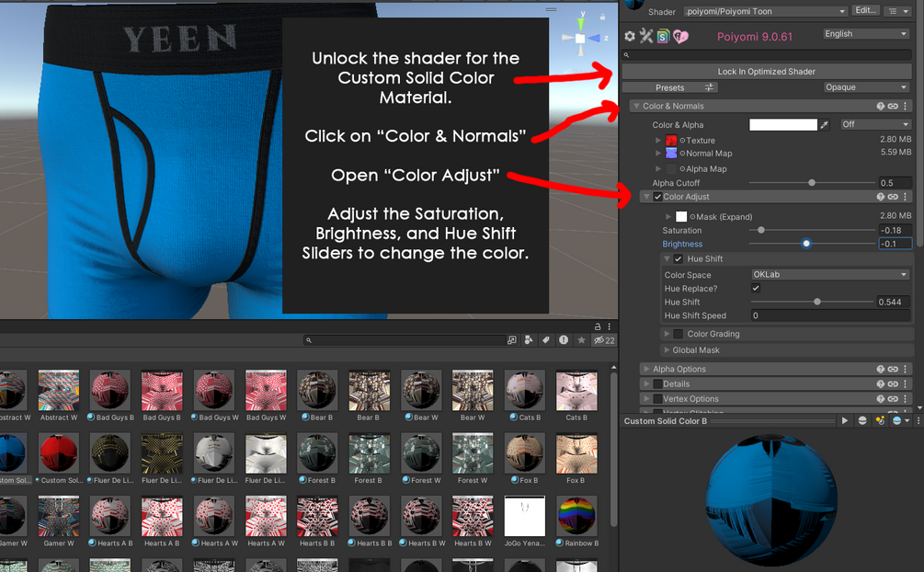Open shader header list-view options dropdown
924x572 pixels.
click(898, 11)
